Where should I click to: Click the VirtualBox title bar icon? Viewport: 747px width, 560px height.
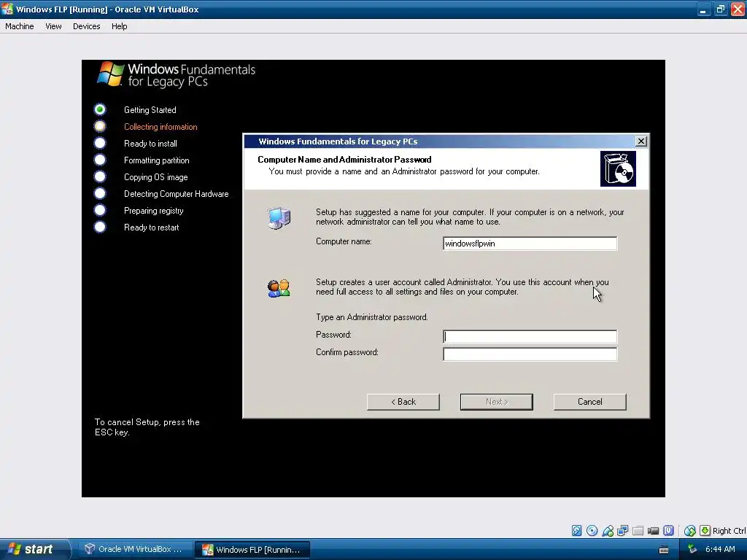point(7,9)
